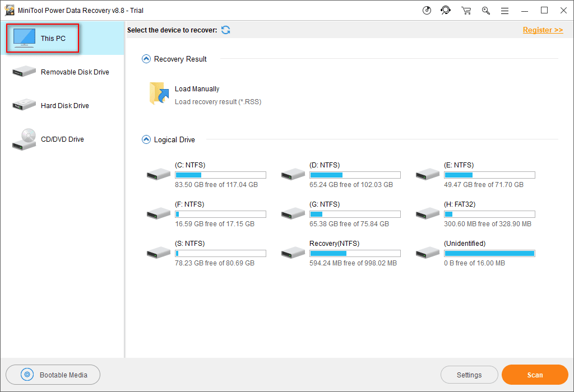Screen dimensions: 574x392
Task: Select the Unidentified drive icon
Action: pos(428,253)
